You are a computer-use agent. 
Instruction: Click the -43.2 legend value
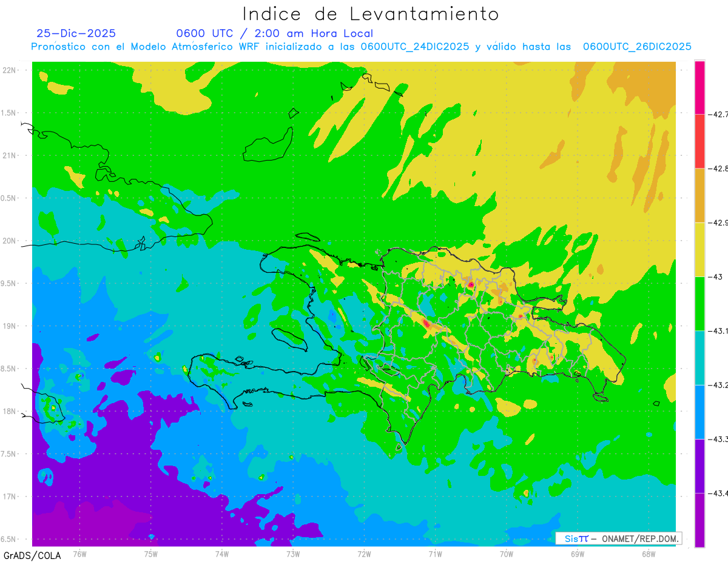(718, 385)
